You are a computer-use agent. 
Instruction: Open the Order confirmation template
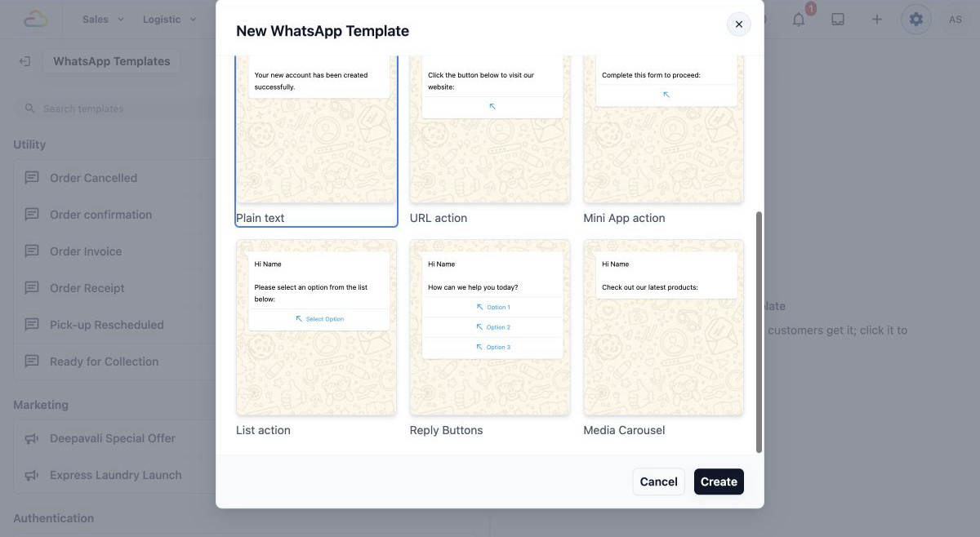114,215
